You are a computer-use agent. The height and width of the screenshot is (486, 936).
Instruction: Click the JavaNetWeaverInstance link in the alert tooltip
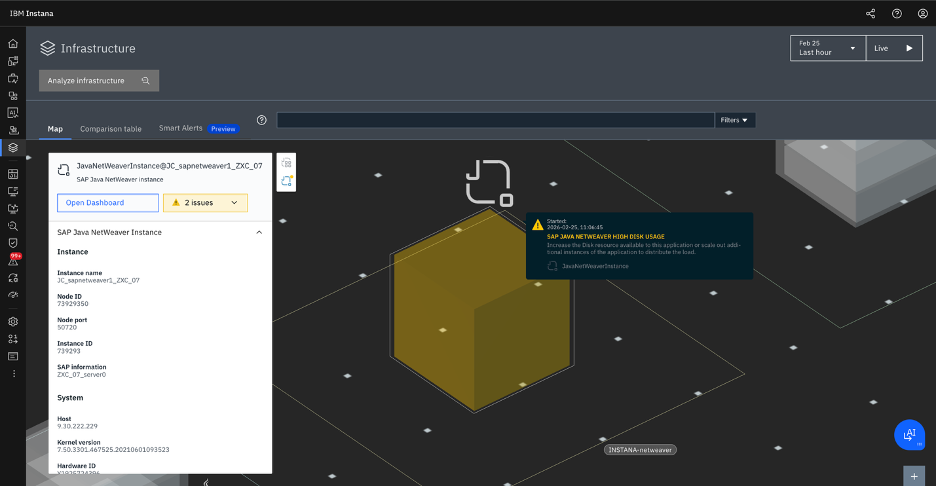[595, 266]
